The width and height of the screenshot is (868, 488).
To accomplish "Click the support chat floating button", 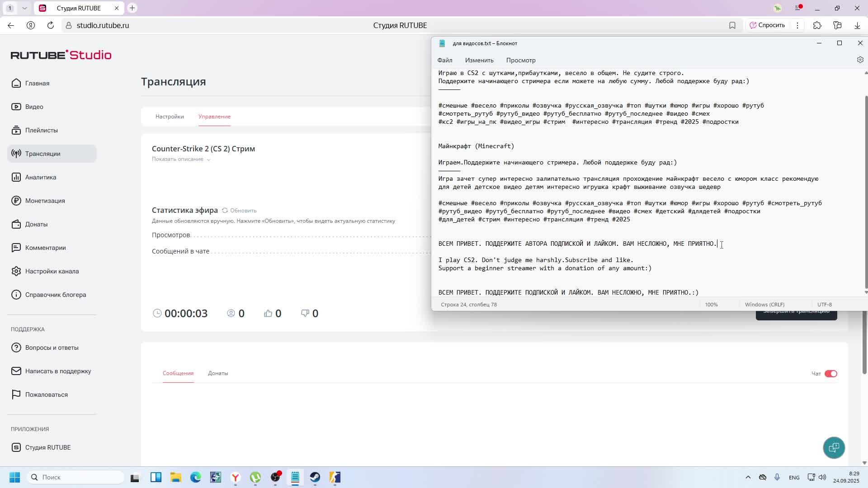I will 834,448.
